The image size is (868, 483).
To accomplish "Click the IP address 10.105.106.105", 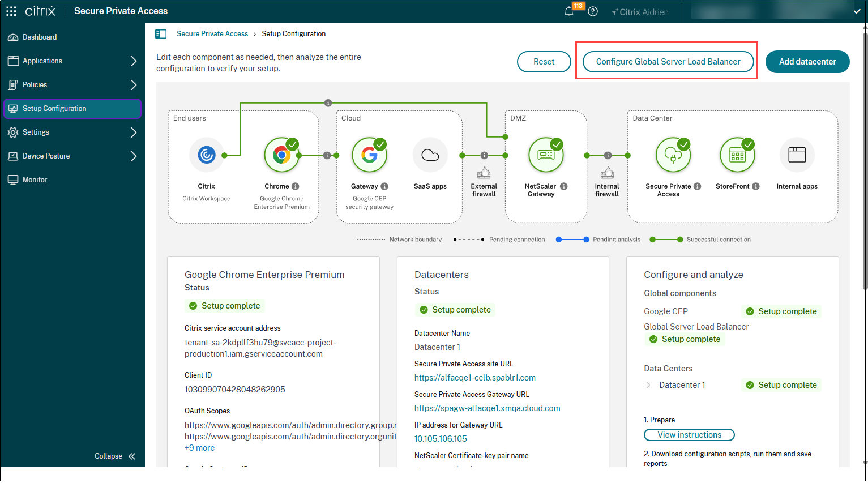I will 441,439.
